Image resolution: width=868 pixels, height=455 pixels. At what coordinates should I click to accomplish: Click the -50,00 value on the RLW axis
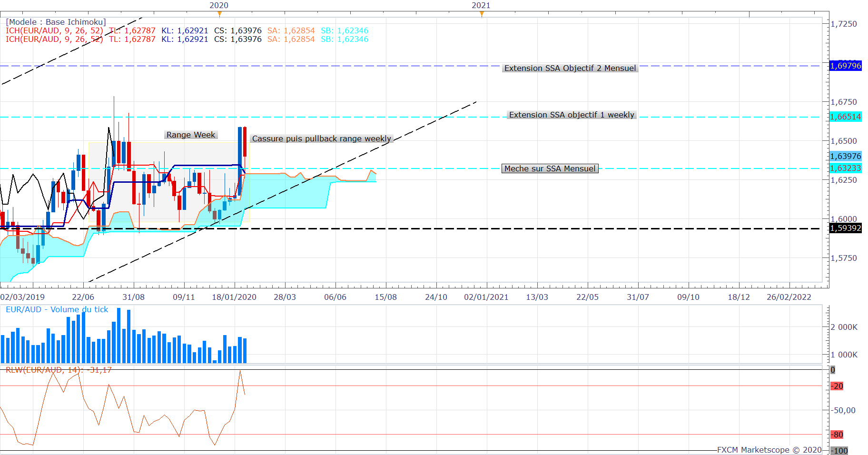point(844,410)
